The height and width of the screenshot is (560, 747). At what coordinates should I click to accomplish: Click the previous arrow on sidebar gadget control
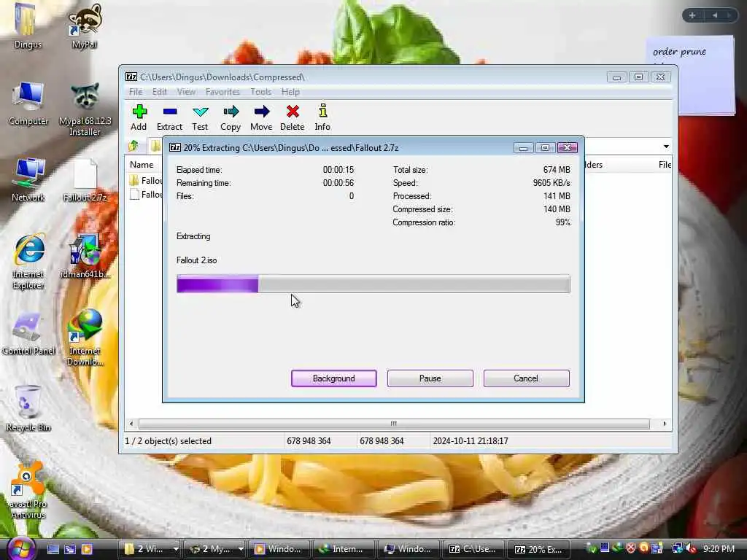(x=715, y=15)
